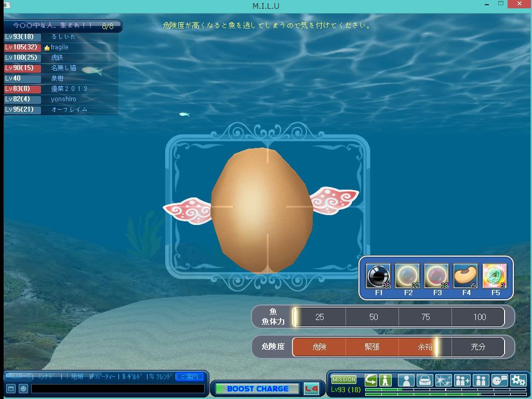Select the ご案内 chat tab
Viewport: 532px width, 399px height.
[189, 377]
